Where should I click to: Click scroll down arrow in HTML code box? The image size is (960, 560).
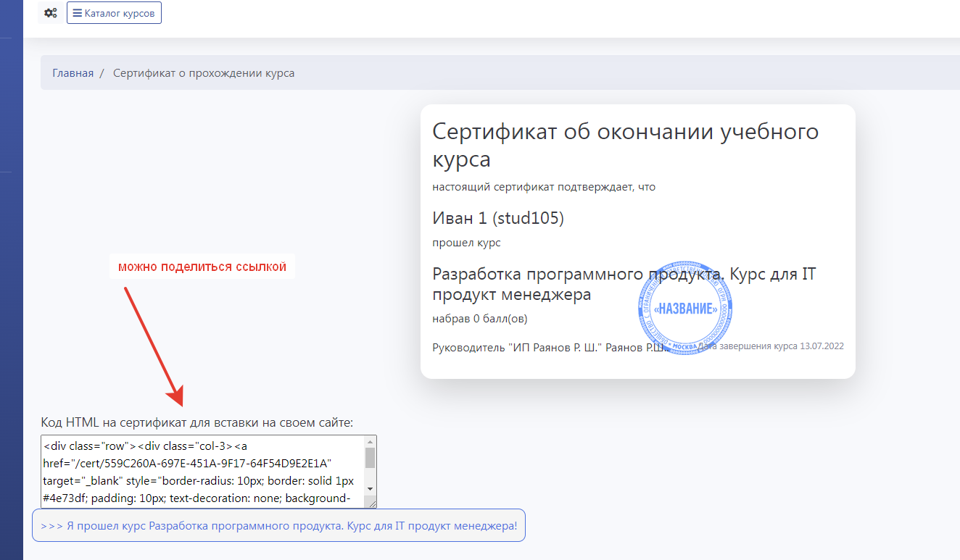tap(370, 489)
